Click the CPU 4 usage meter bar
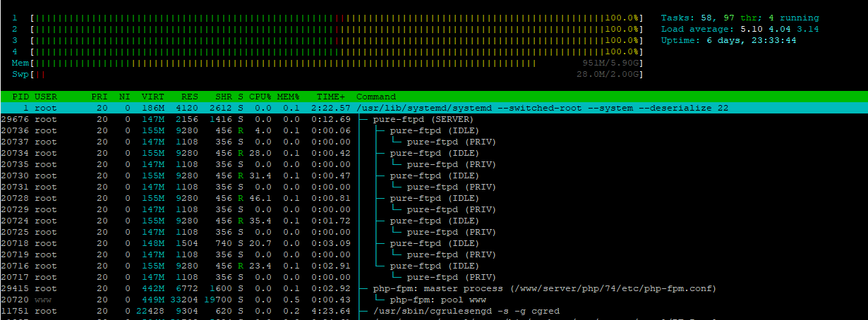 tap(337, 51)
